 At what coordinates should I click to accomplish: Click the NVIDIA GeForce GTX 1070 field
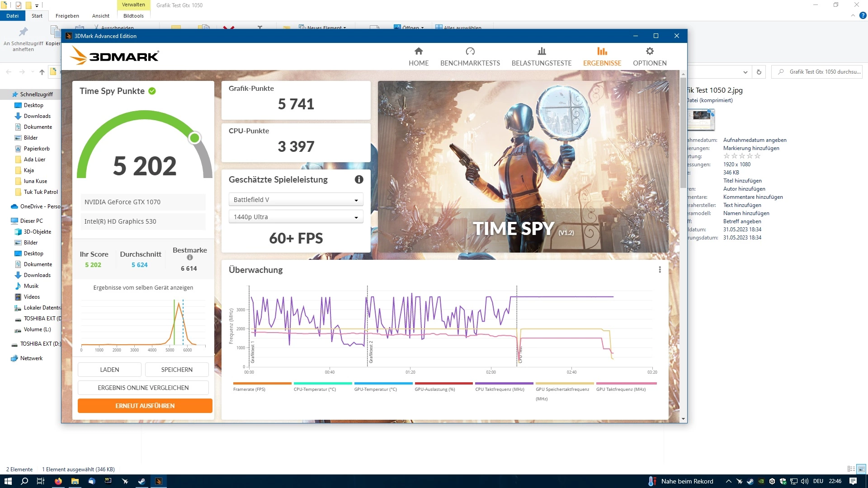143,202
